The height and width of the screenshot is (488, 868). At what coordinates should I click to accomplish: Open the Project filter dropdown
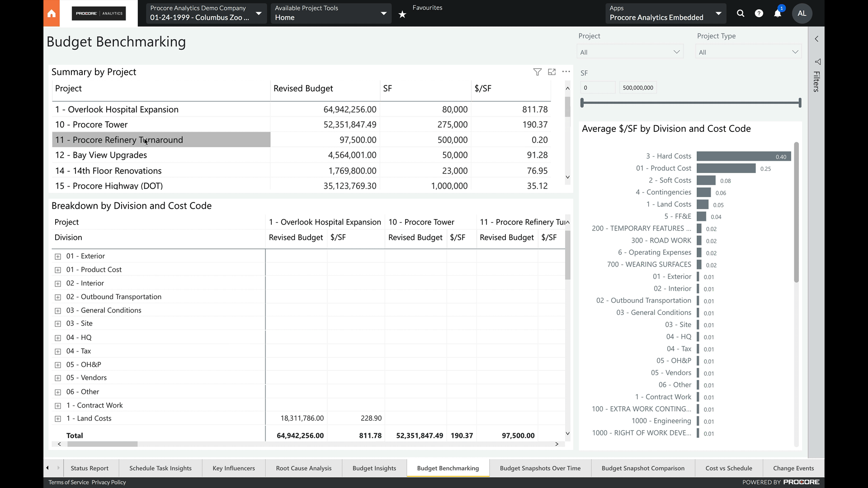pos(630,52)
